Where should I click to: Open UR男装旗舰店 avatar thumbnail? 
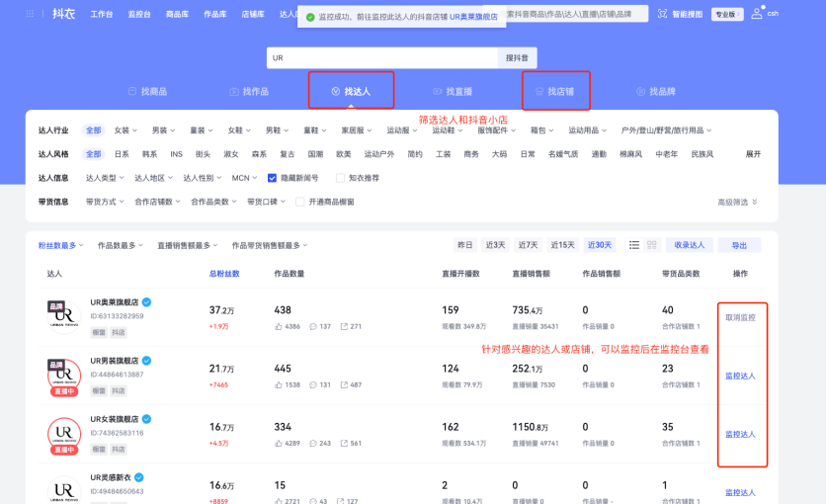coord(64,377)
